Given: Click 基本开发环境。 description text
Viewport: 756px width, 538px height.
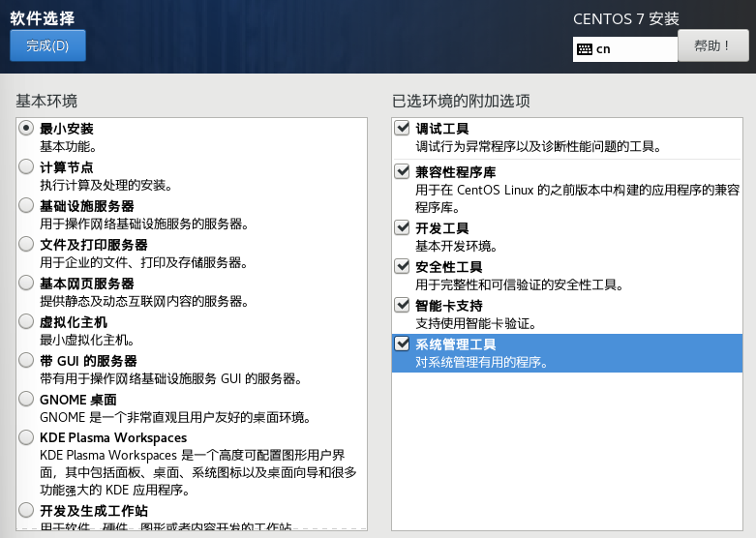Looking at the screenshot, I should 457,247.
